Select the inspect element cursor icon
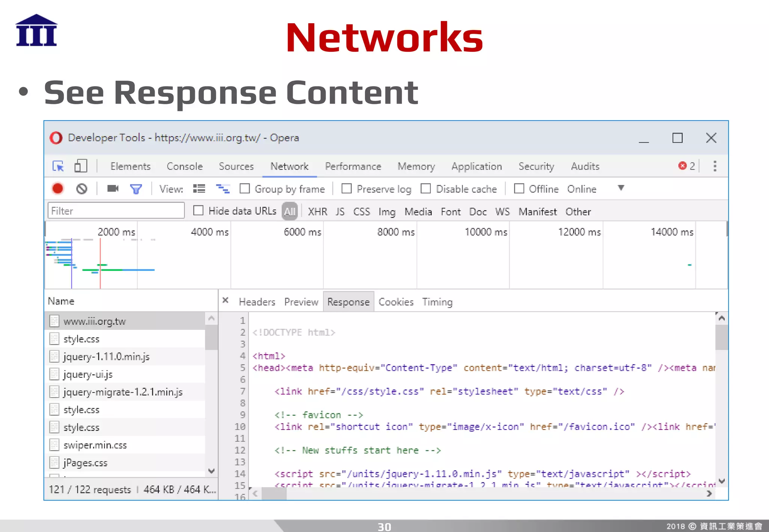 tap(58, 166)
